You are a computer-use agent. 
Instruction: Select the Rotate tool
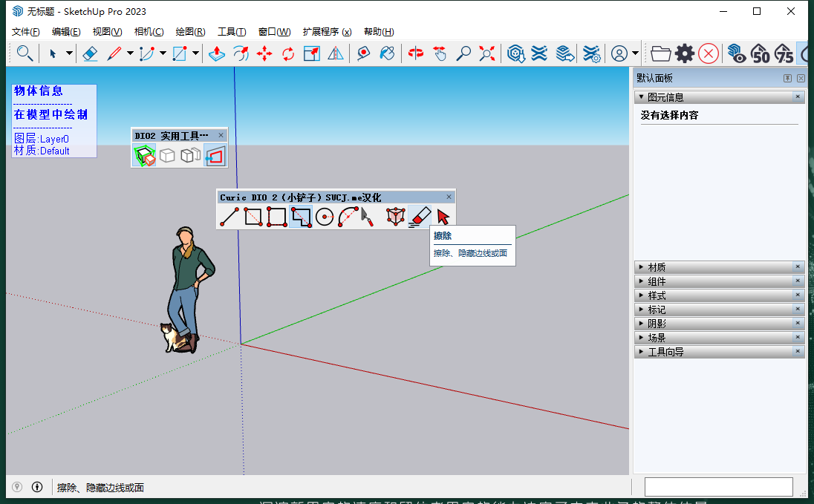pos(288,53)
